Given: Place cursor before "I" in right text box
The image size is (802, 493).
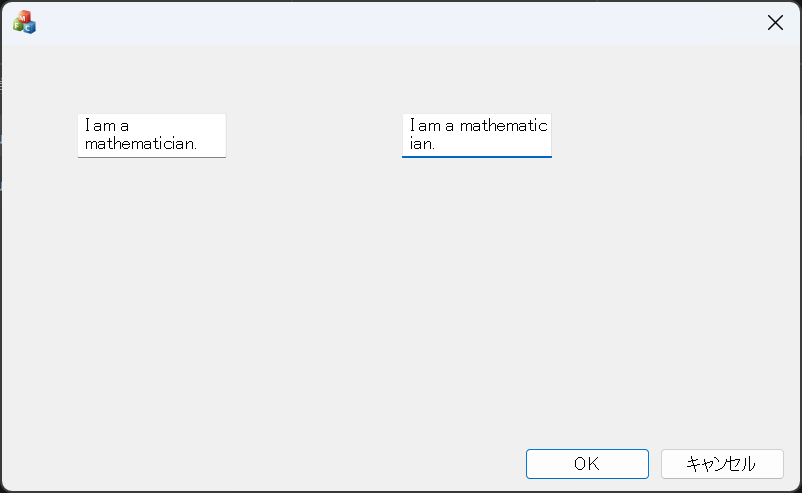Looking at the screenshot, I should click(x=410, y=126).
